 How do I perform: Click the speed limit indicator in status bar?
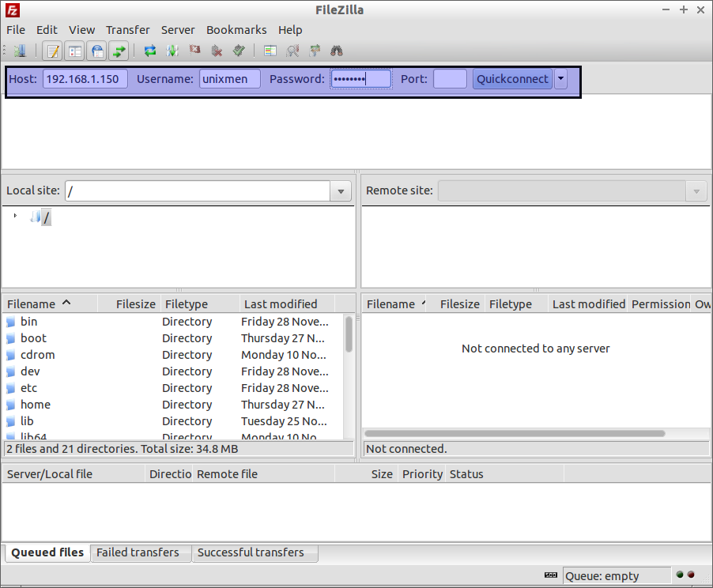551,575
